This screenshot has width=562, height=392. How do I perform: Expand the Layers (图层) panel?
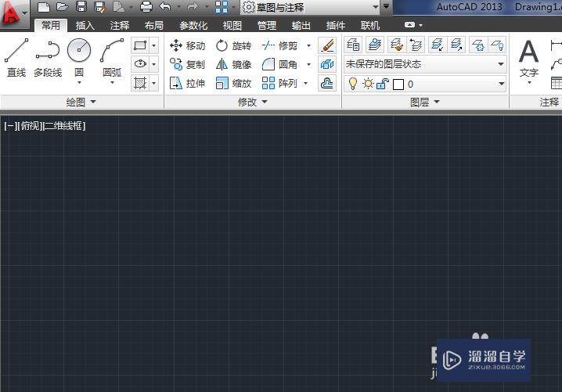tap(426, 102)
